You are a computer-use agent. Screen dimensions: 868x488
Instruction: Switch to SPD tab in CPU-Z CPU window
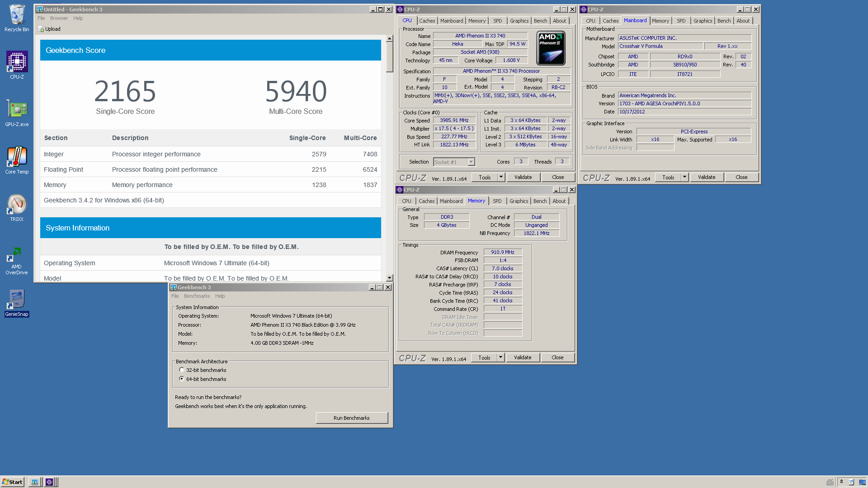coord(498,21)
